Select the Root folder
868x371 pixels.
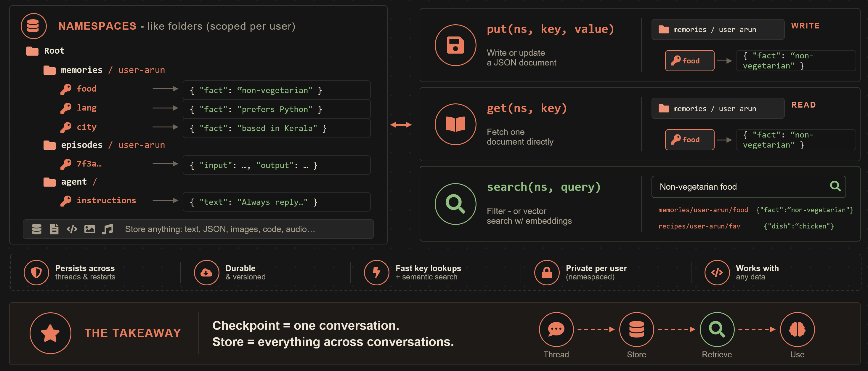tap(46, 51)
